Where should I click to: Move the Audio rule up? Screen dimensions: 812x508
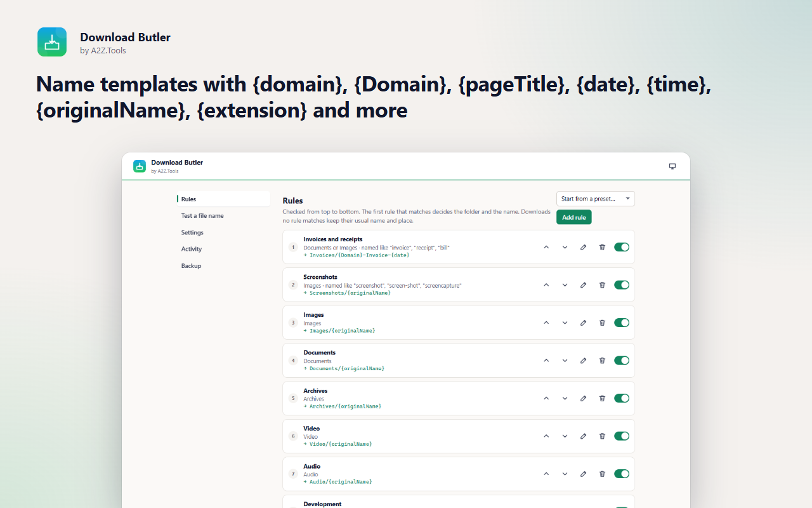tap(546, 474)
